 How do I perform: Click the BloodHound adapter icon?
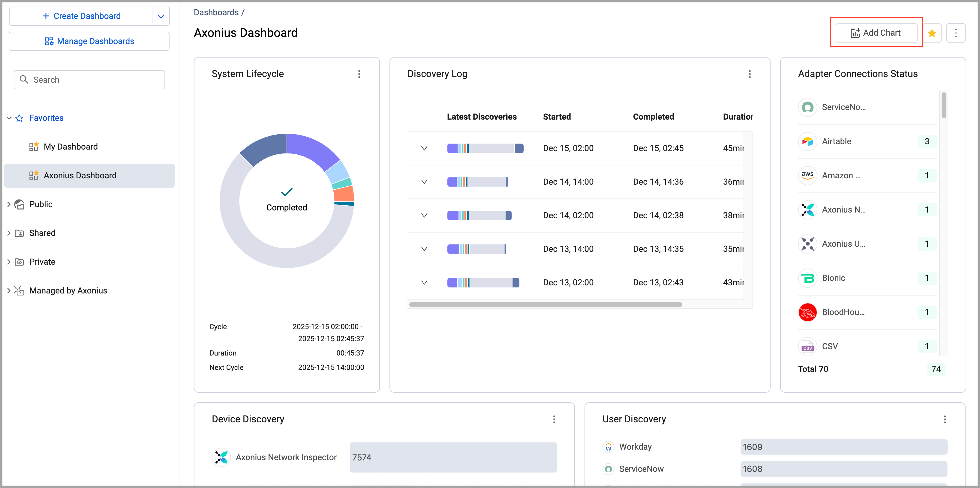click(807, 312)
